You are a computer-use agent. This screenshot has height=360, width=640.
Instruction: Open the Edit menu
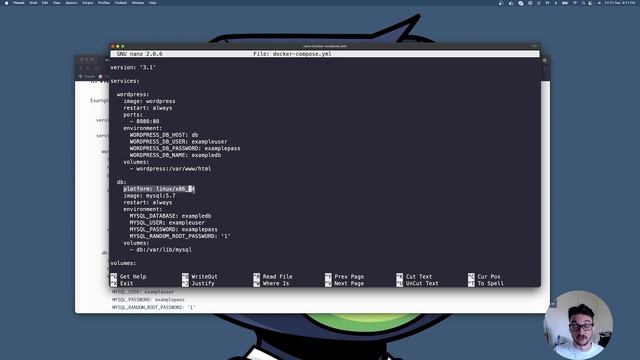(x=45, y=3)
